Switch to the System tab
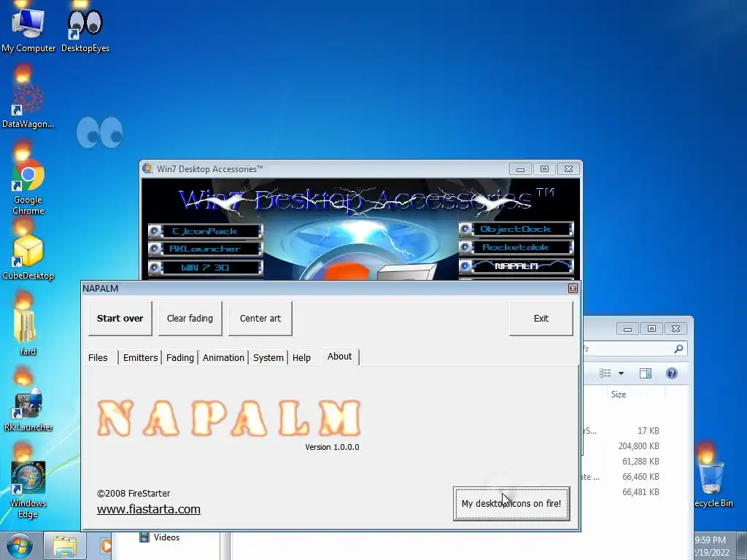This screenshot has width=747, height=560. coord(268,357)
